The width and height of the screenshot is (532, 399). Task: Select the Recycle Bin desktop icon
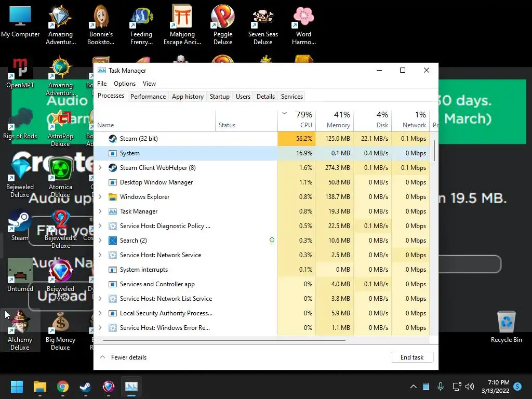point(506,327)
